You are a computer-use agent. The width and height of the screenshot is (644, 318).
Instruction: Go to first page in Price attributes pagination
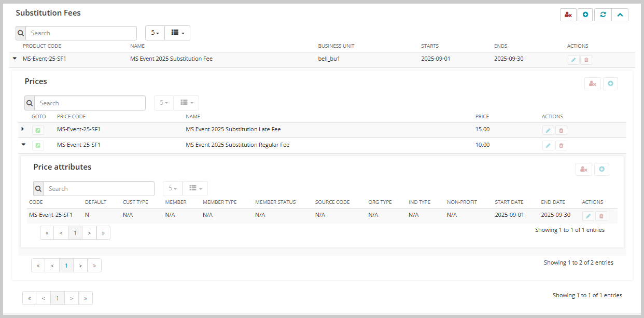click(x=47, y=233)
